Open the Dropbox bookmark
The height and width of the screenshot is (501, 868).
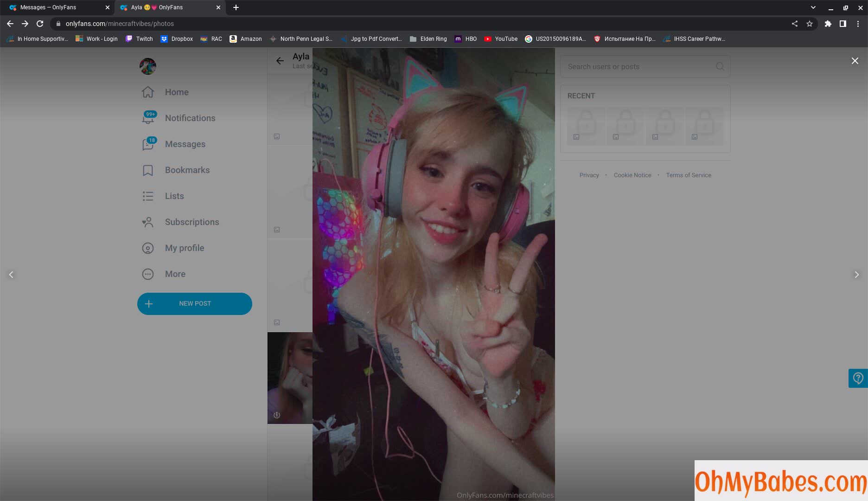coord(177,39)
